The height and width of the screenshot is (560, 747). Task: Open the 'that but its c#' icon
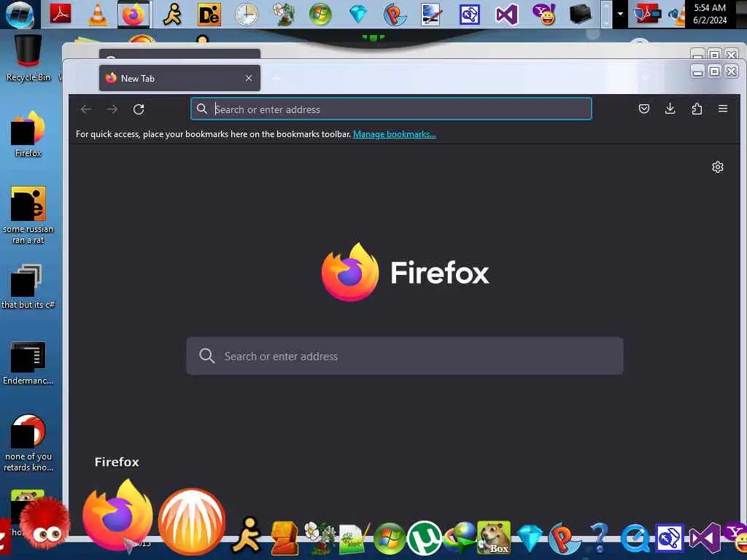[28, 287]
